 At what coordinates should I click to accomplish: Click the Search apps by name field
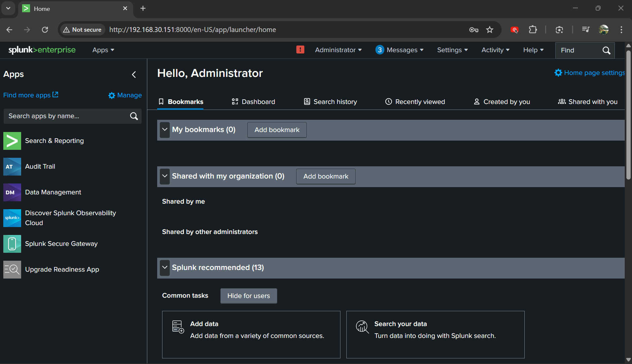66,116
